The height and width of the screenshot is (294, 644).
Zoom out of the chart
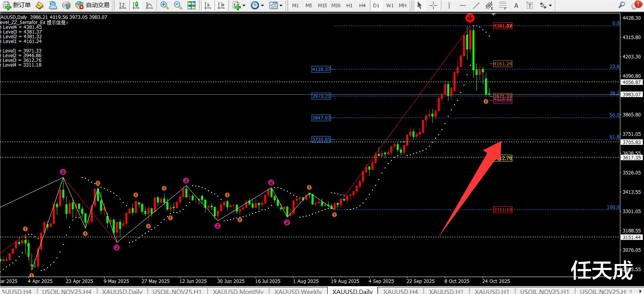tap(178, 5)
